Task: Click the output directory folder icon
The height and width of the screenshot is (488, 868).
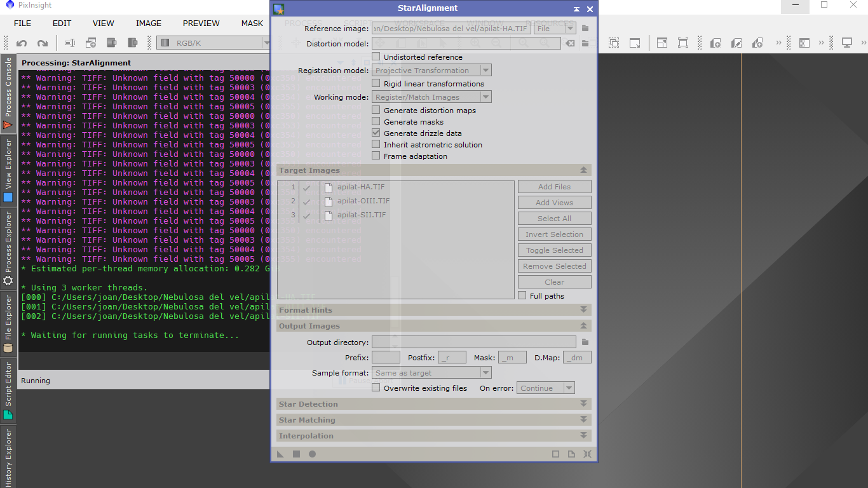Action: point(585,342)
